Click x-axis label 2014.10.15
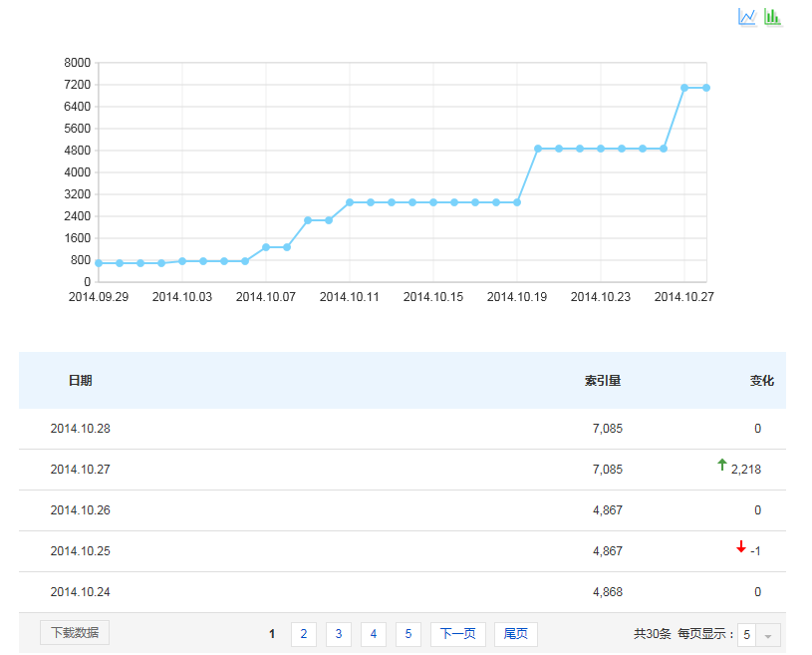 coord(433,297)
